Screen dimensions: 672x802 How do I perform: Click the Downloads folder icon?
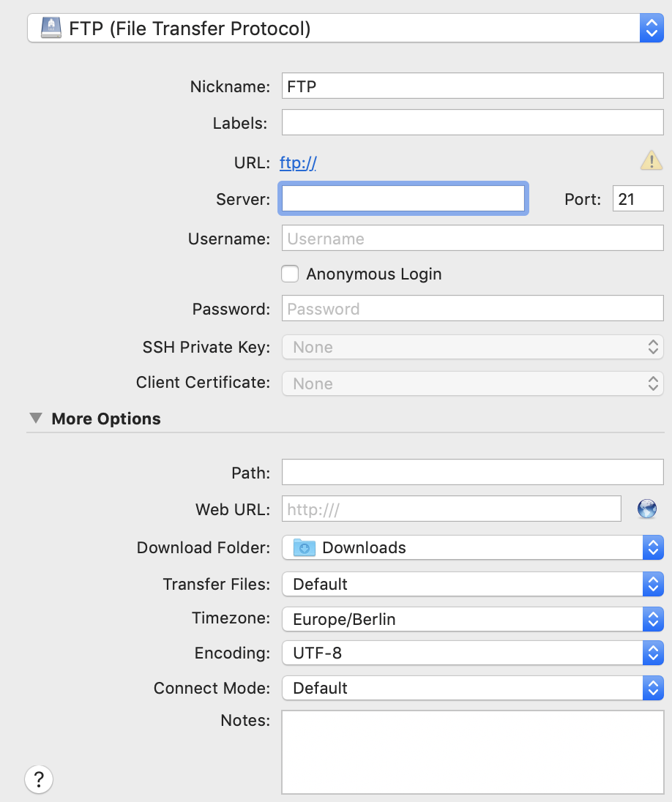point(304,548)
